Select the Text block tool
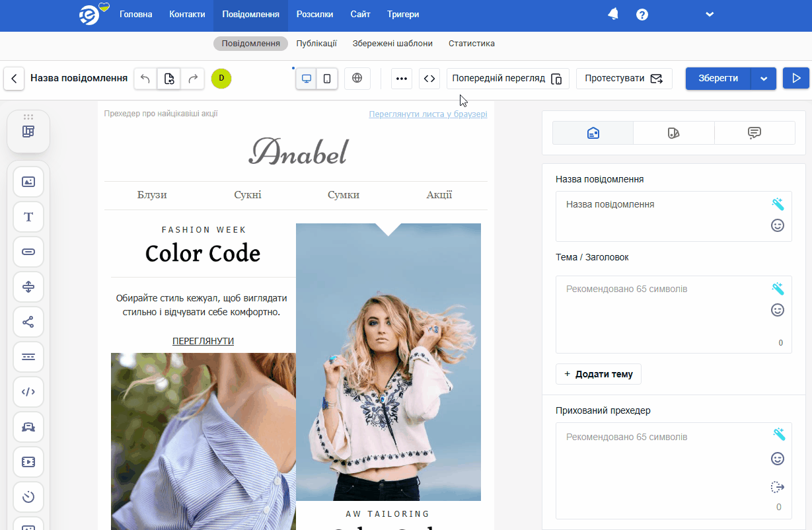Screen dimensions: 812x530 [x=28, y=217]
